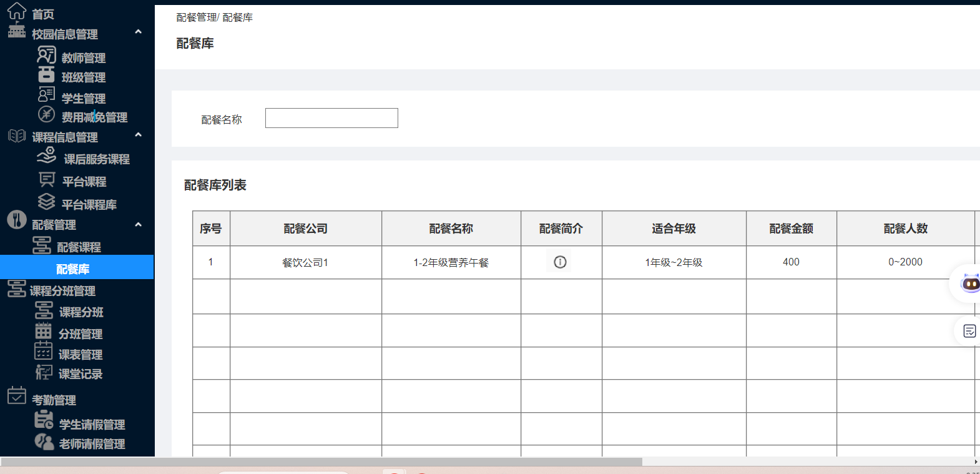Screen dimensions: 980x474
Task: Click the 班级管理 class icon
Action: pos(47,75)
